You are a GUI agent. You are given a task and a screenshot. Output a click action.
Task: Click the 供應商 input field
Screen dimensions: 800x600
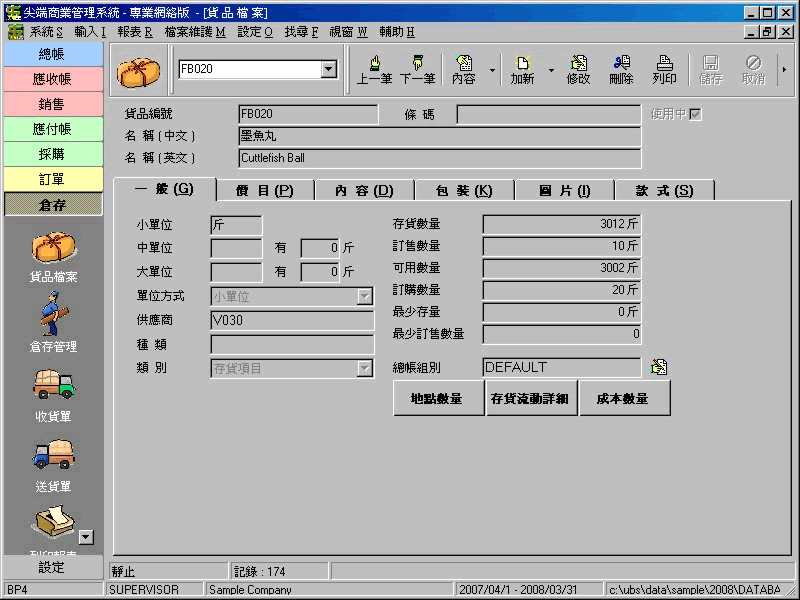pyautogui.click(x=292, y=321)
